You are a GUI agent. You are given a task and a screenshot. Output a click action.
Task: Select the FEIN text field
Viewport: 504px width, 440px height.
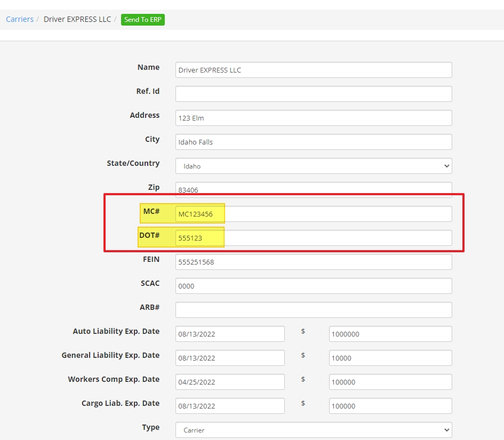(313, 262)
